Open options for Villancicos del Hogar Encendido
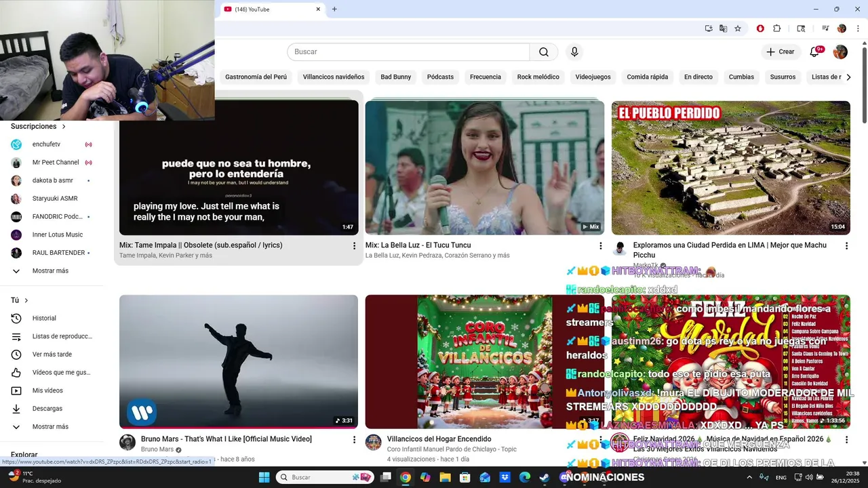868x488 pixels. pos(600,440)
